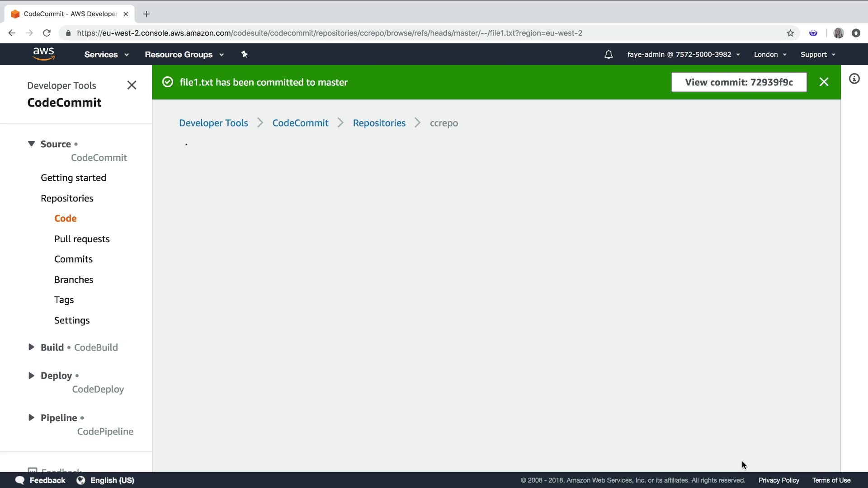This screenshot has width=868, height=488.
Task: Open the notifications bell icon
Action: point(609,54)
